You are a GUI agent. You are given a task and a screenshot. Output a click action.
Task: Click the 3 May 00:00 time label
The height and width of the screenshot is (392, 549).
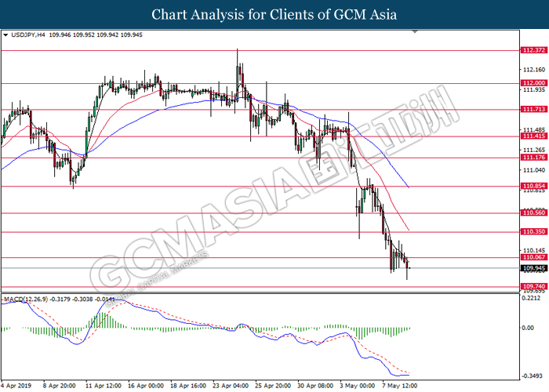[x=358, y=386]
